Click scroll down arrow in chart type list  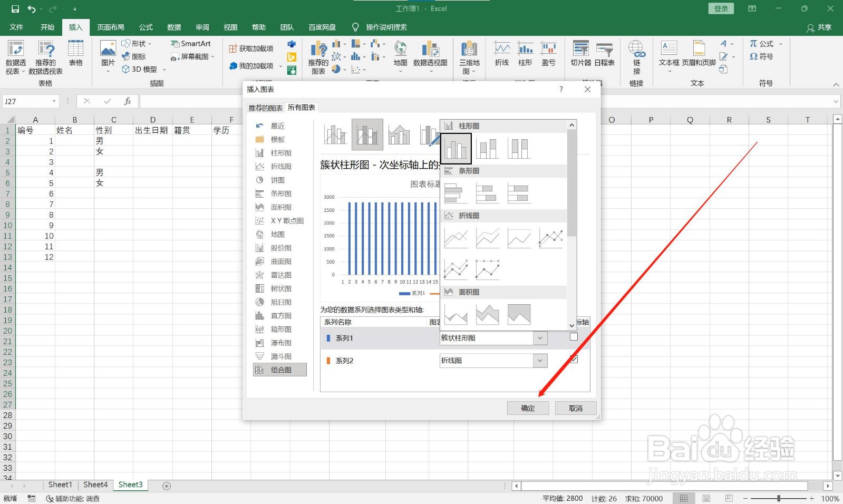pyautogui.click(x=571, y=326)
